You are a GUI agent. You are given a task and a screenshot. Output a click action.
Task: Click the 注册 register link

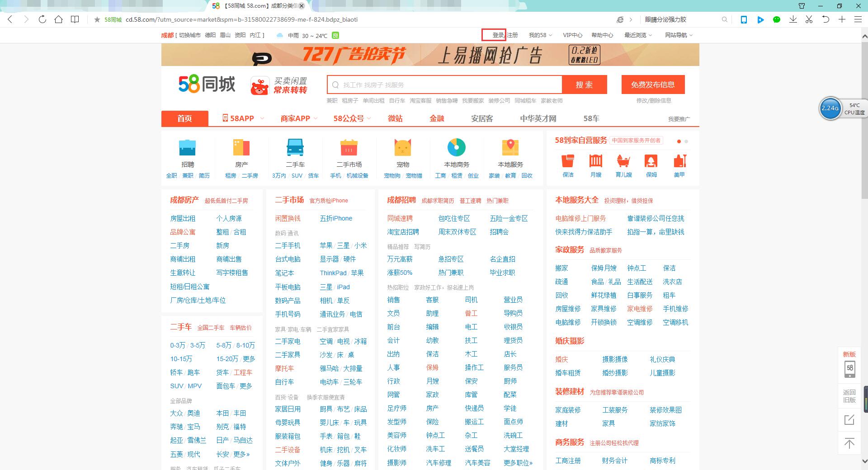point(512,35)
